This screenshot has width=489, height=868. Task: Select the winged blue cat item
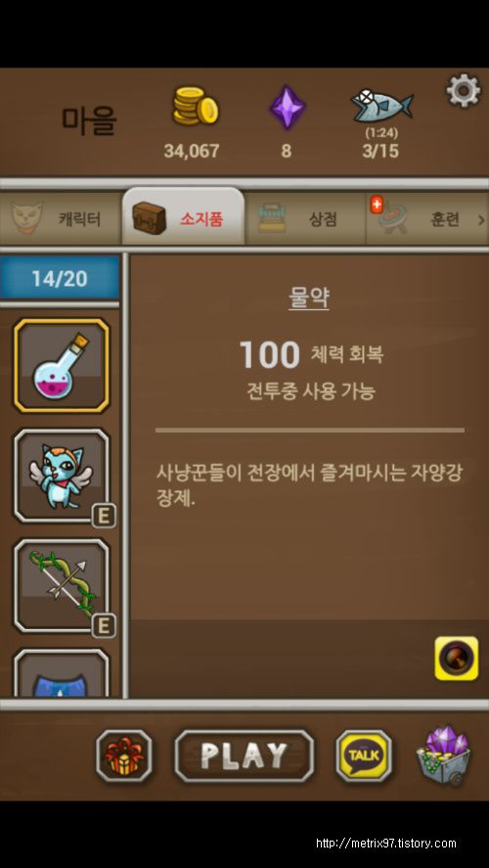pyautogui.click(x=62, y=476)
